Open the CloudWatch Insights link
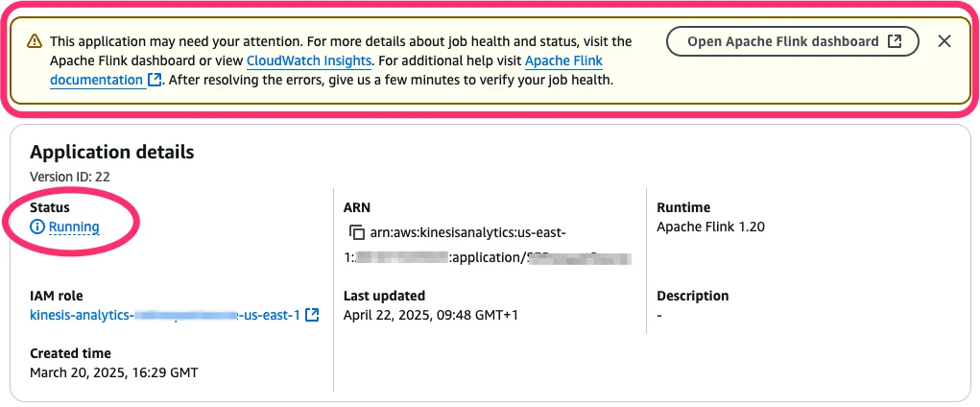 tap(309, 60)
